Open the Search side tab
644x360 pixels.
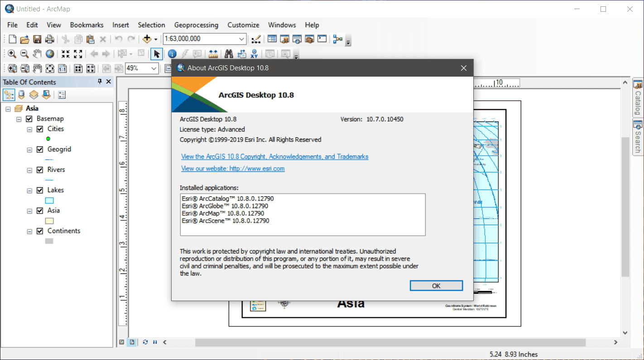[x=638, y=137]
